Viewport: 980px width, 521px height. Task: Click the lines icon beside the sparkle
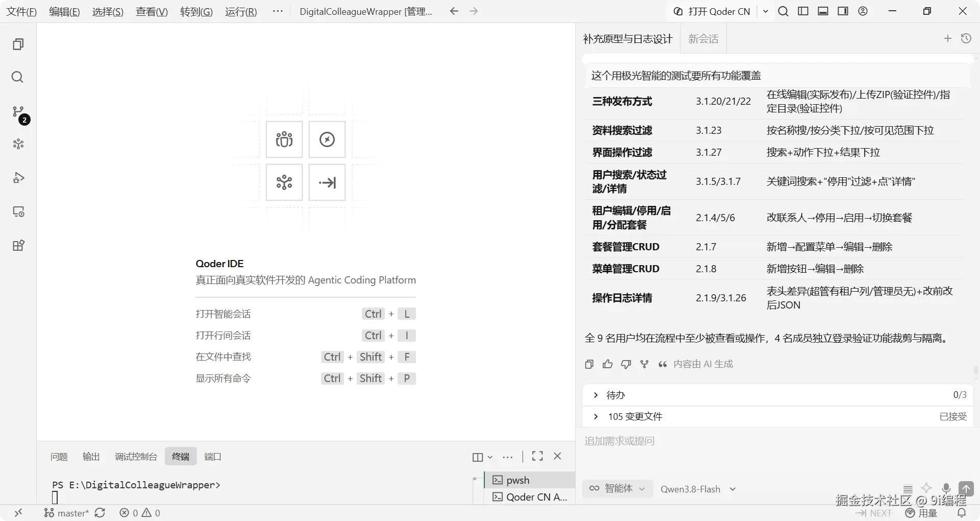click(x=908, y=488)
